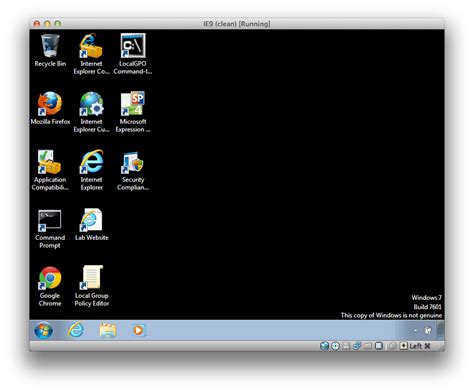Open Windows Explorer from the taskbar

click(108, 330)
